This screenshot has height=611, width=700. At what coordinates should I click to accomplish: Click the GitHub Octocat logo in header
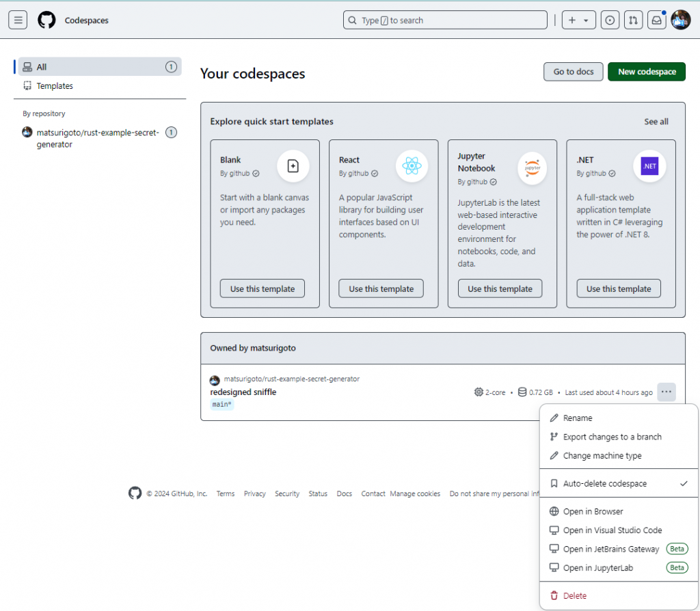click(47, 20)
